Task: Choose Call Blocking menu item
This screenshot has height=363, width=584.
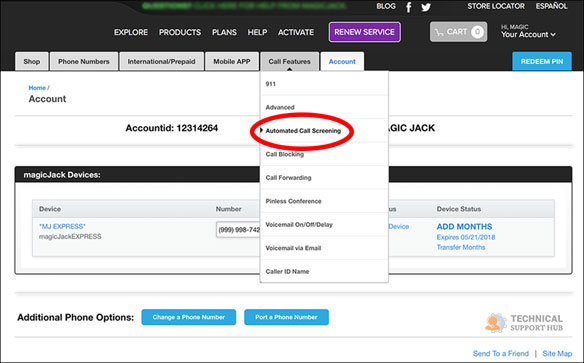Action: tap(324, 154)
